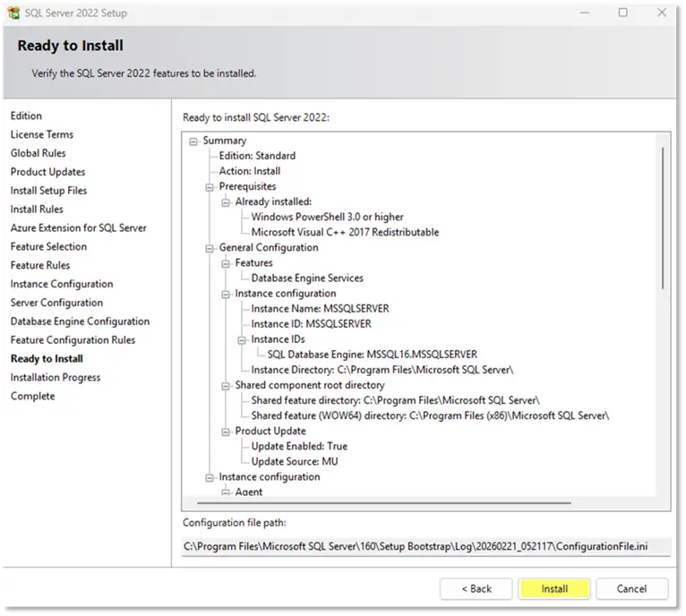This screenshot has height=616, width=686.
Task: Collapse the Product Update node
Action: (226, 432)
